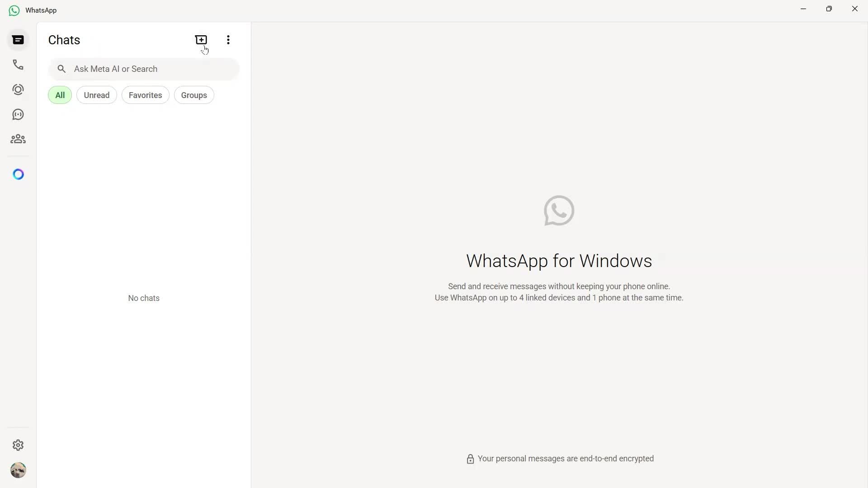Click the No chats text

(x=143, y=298)
